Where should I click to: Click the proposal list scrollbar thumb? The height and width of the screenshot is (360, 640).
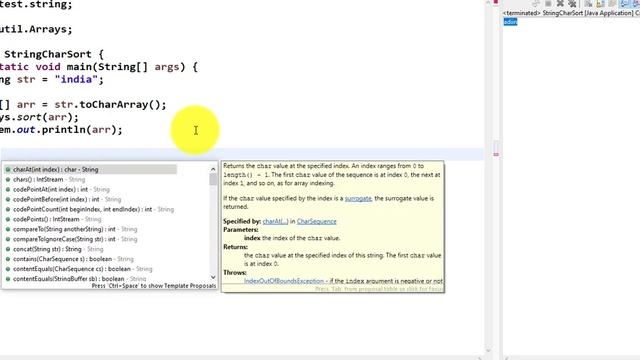(213, 180)
